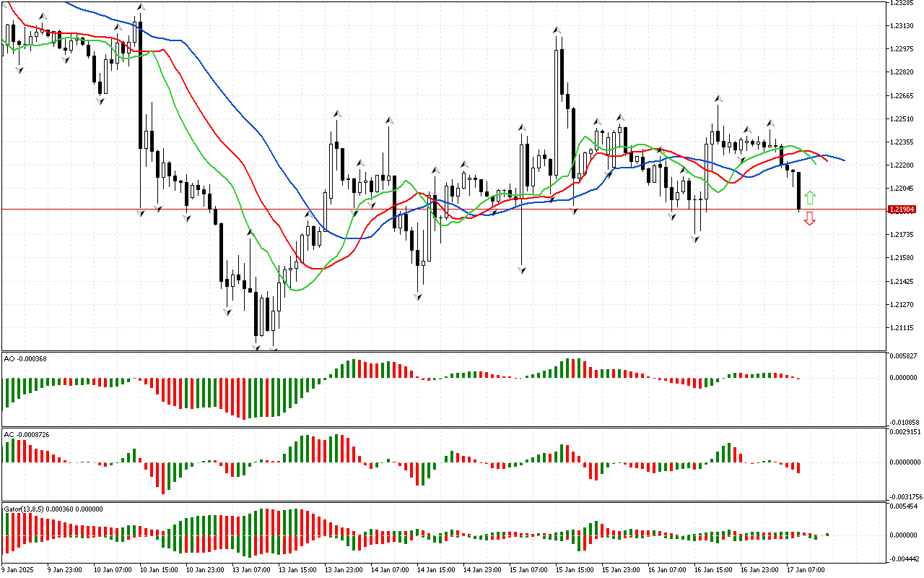924x578 pixels.
Task: Click the 1.22045 price axis label
Action: coord(901,189)
